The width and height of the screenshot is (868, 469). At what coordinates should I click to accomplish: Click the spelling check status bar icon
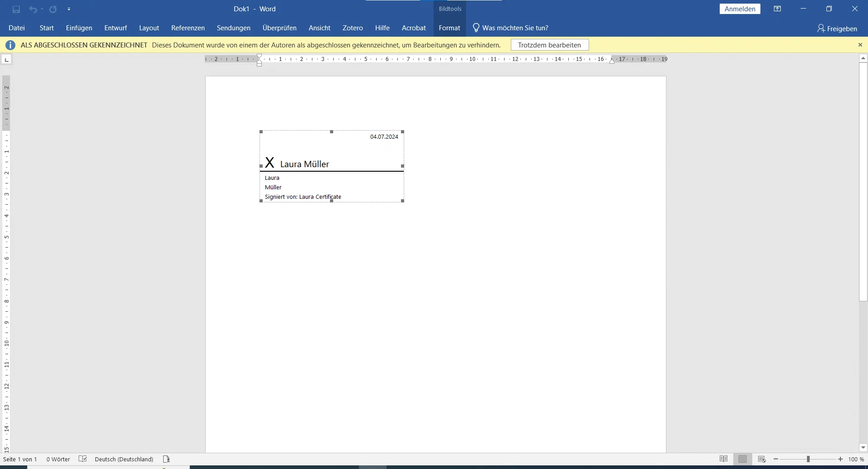click(83, 459)
